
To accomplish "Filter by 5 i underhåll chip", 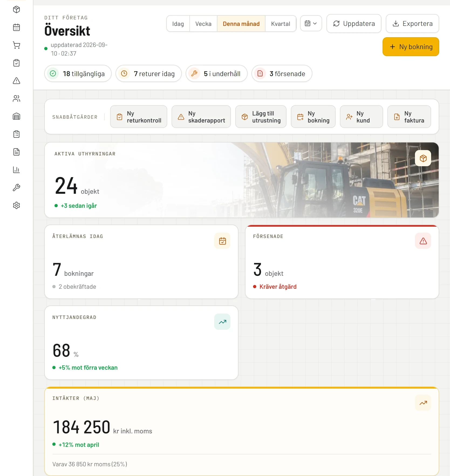I will click(x=217, y=74).
